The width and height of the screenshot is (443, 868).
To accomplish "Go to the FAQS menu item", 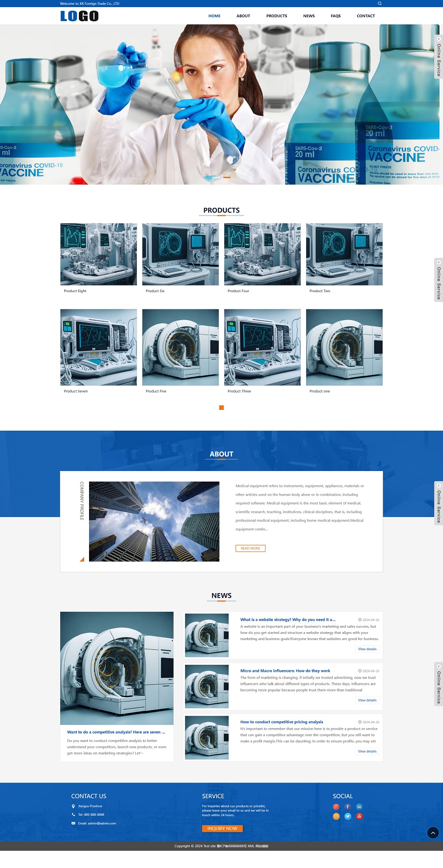I will click(335, 16).
